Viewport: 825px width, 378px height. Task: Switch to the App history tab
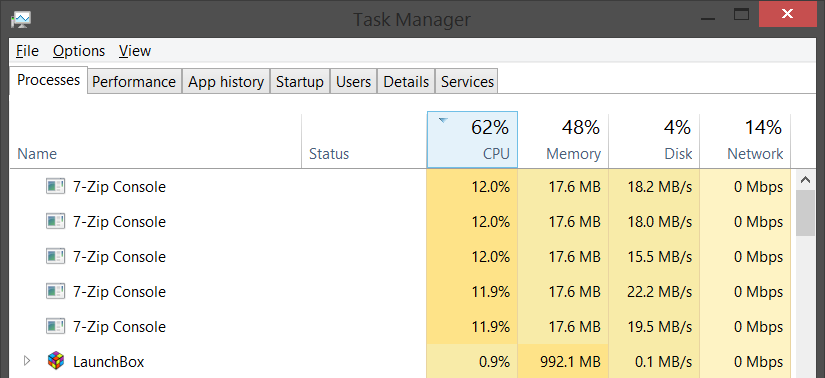click(x=226, y=82)
